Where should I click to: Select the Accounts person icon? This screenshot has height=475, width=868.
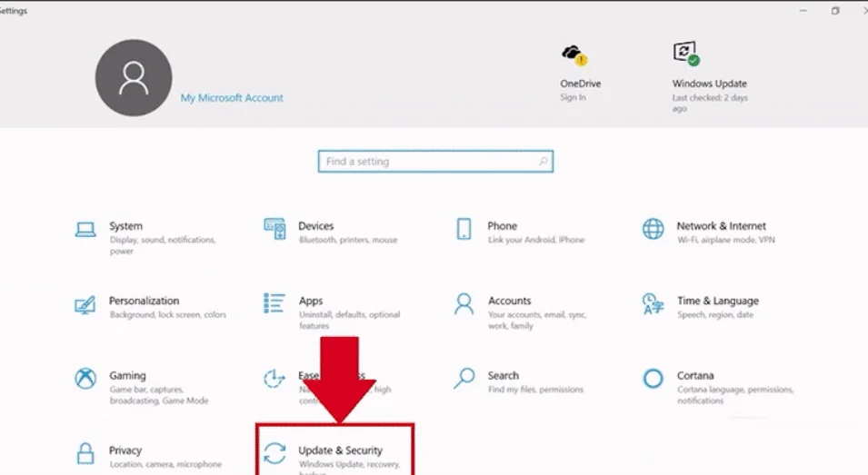tap(464, 303)
